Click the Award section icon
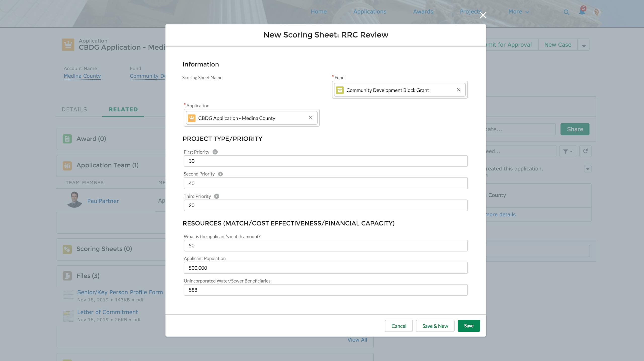The width and height of the screenshot is (644, 361). tap(67, 138)
